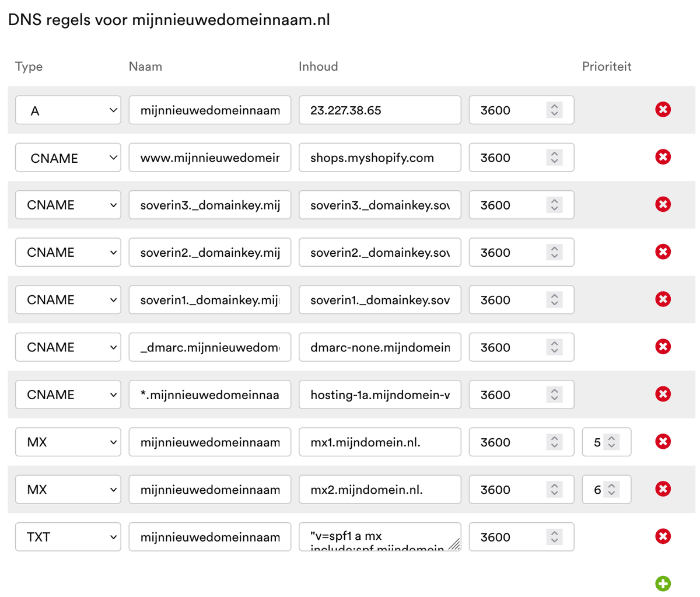This screenshot has width=700, height=597.
Task: Edit Inhoud field mx2.mijndomein.nl.
Action: (380, 489)
